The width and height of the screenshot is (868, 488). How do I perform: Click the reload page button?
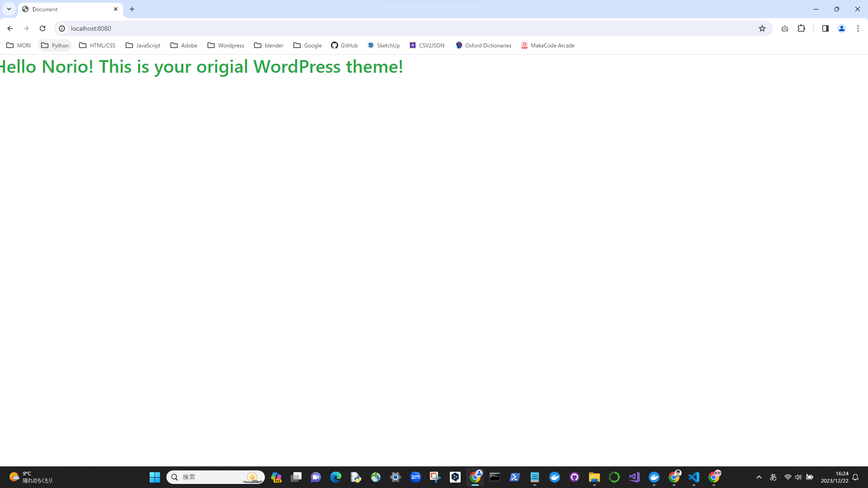pyautogui.click(x=42, y=28)
